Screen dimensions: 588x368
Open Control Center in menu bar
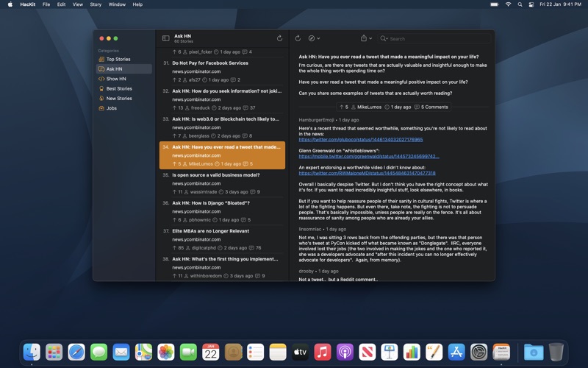[x=531, y=4]
